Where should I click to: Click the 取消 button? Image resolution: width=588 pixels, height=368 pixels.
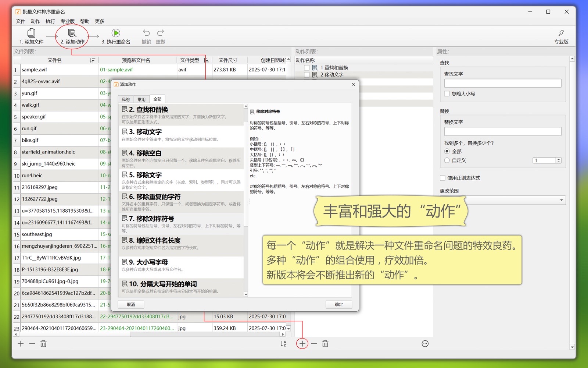click(x=131, y=305)
